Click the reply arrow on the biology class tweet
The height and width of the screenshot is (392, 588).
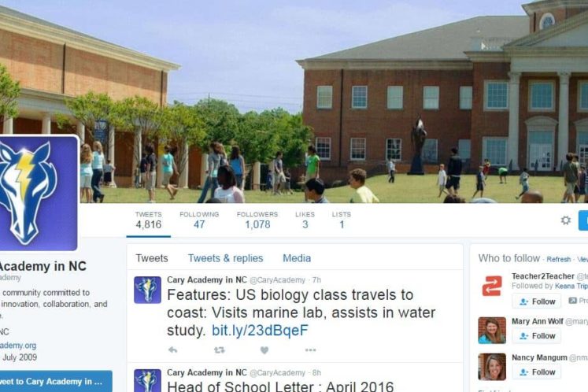(x=172, y=350)
